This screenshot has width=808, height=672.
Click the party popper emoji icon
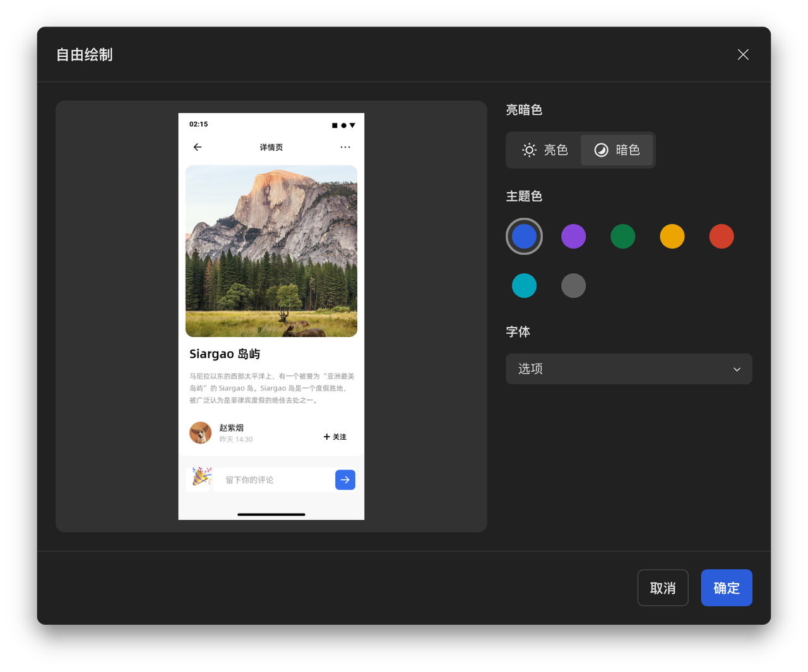tap(201, 477)
